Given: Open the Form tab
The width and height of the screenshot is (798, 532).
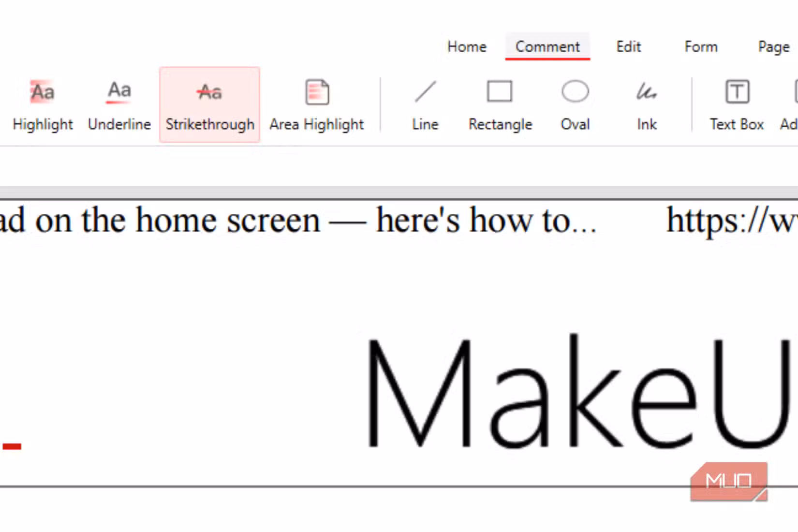Looking at the screenshot, I should click(701, 47).
